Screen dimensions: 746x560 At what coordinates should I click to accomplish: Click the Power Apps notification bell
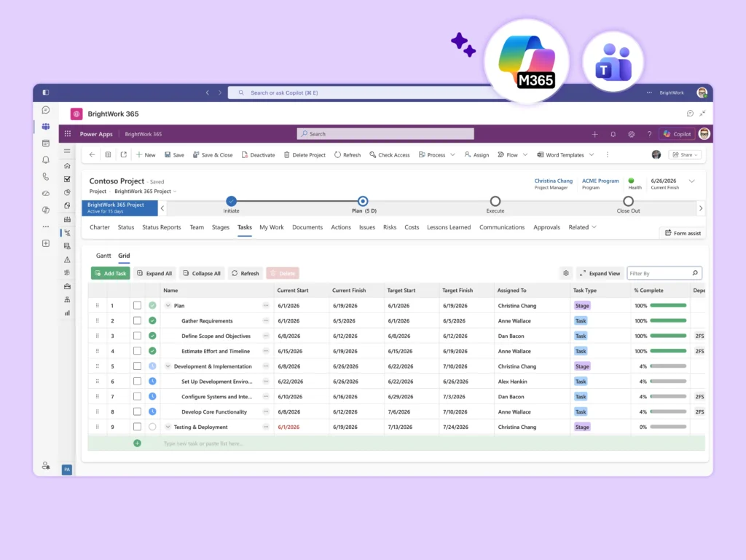click(x=613, y=135)
